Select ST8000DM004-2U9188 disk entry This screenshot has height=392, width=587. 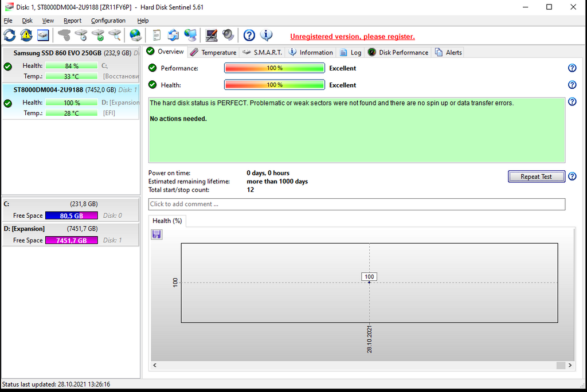tap(71, 102)
